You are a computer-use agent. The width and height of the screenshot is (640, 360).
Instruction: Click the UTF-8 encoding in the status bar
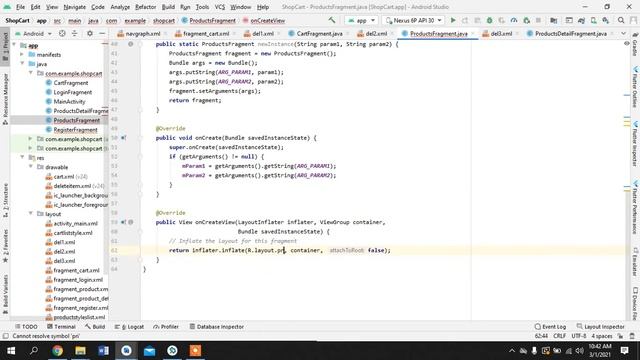579,336
